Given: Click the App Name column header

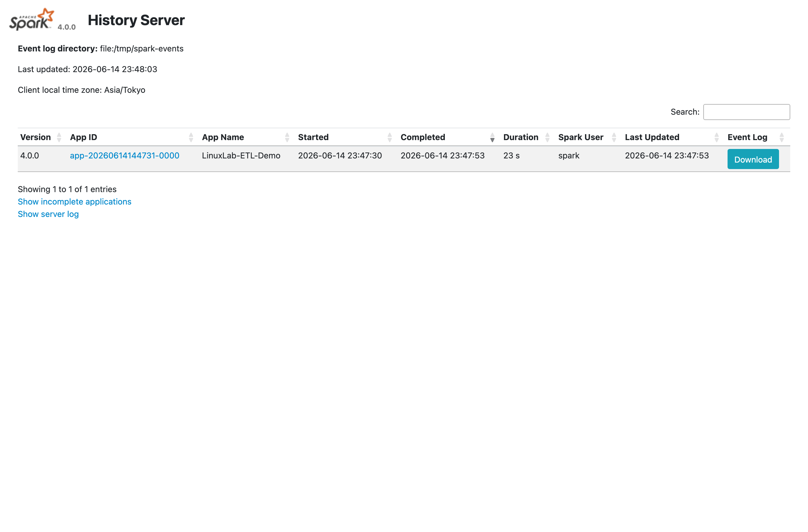Looking at the screenshot, I should pyautogui.click(x=223, y=137).
